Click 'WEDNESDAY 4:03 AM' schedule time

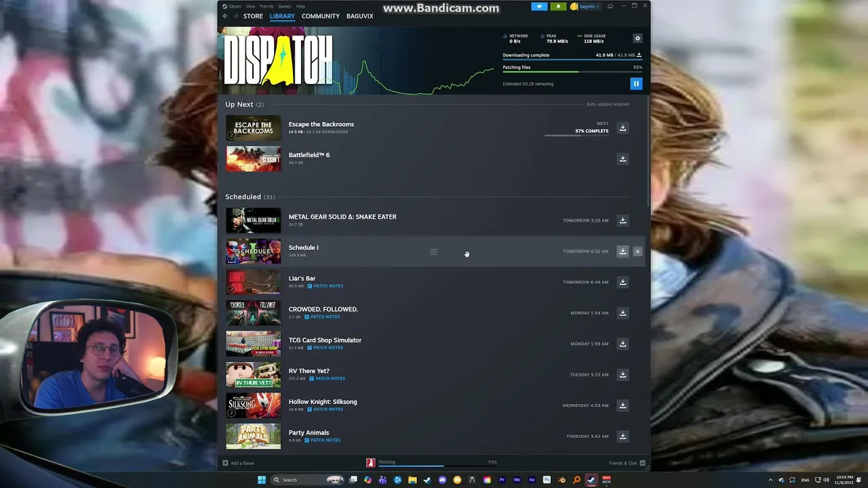click(x=585, y=405)
